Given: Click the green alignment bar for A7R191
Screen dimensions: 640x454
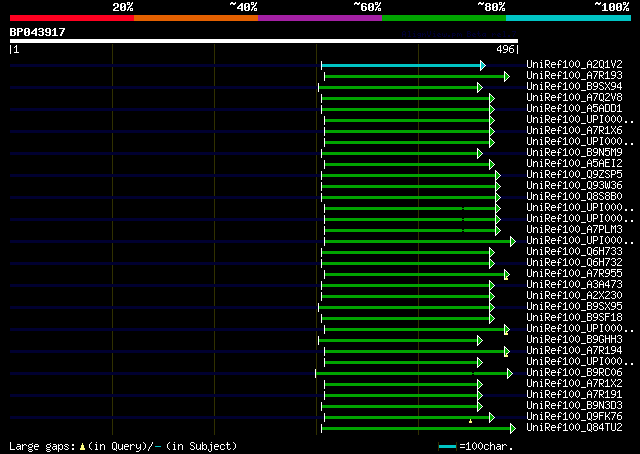Looking at the screenshot, I should (x=401, y=396).
